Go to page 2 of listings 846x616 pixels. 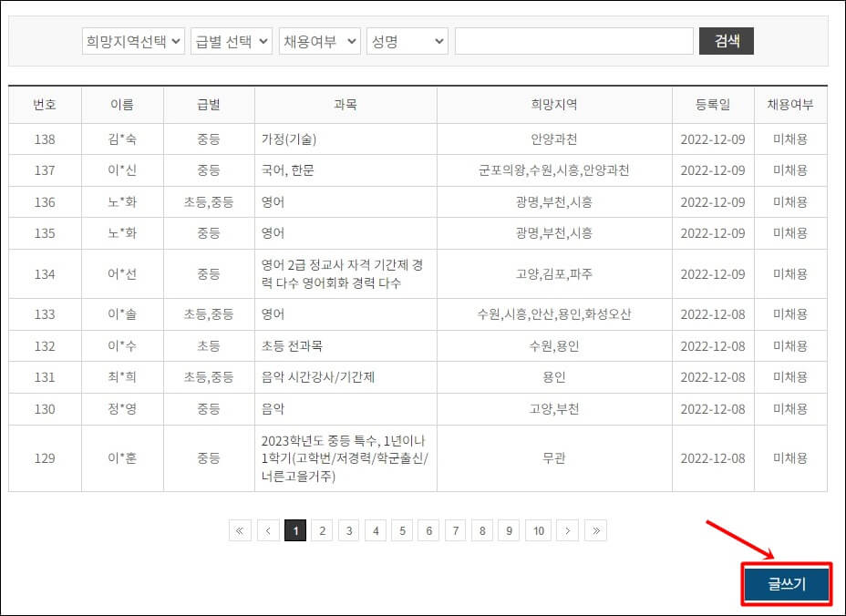[321, 529]
